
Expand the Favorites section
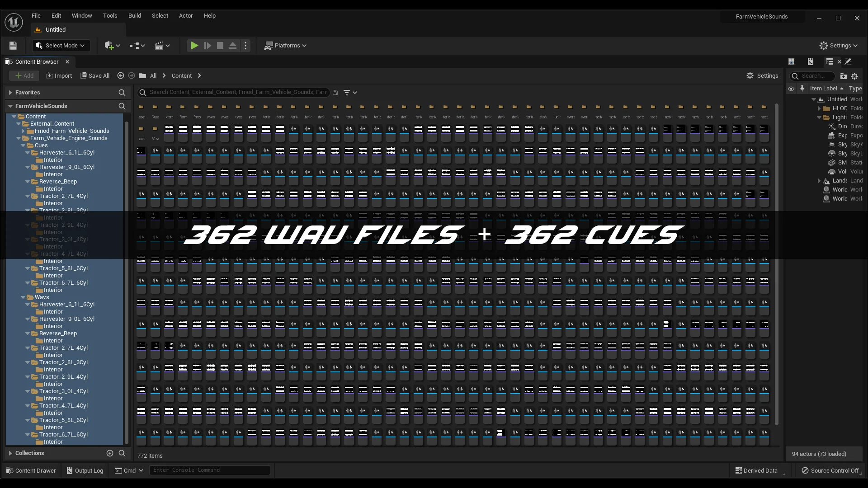point(10,93)
